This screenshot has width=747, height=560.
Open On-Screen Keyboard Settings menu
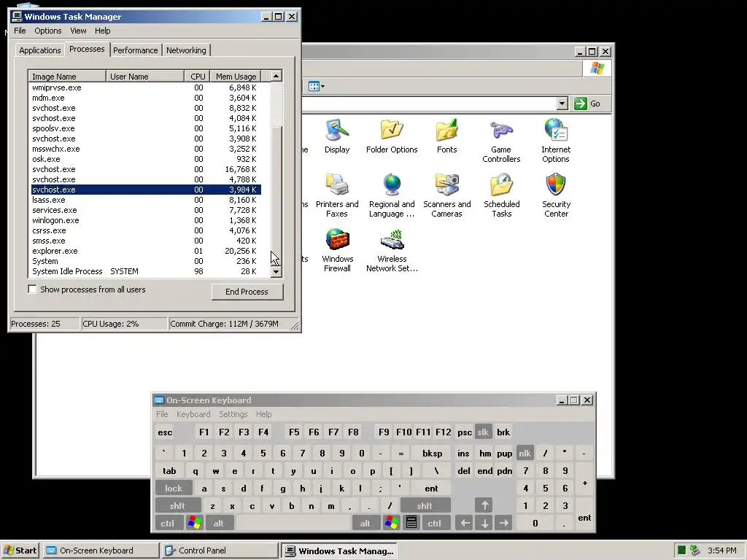pos(233,414)
